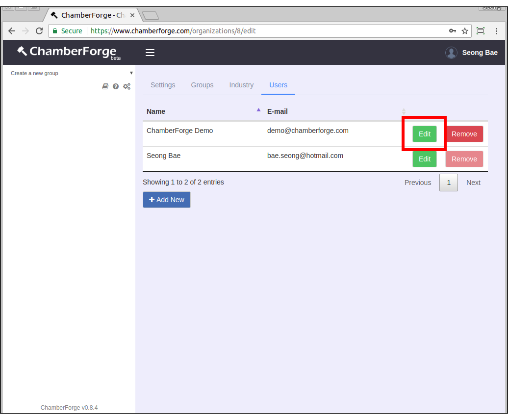
Task: Switch to the Groups tab
Action: coord(202,85)
